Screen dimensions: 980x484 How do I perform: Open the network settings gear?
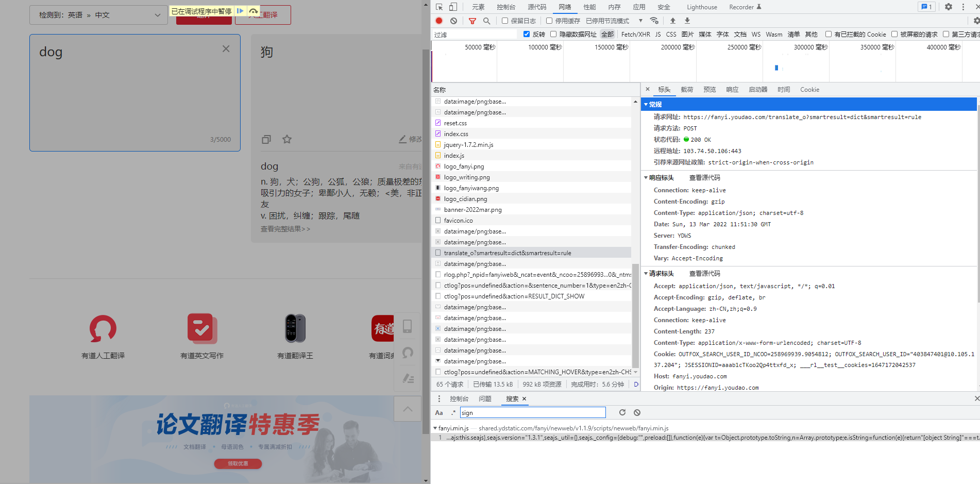coord(976,21)
